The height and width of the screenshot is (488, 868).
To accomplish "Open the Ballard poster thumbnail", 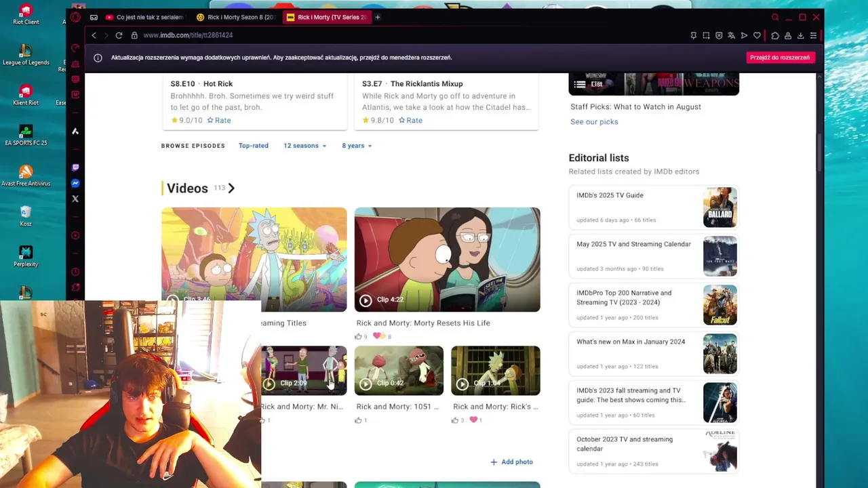I will point(720,207).
